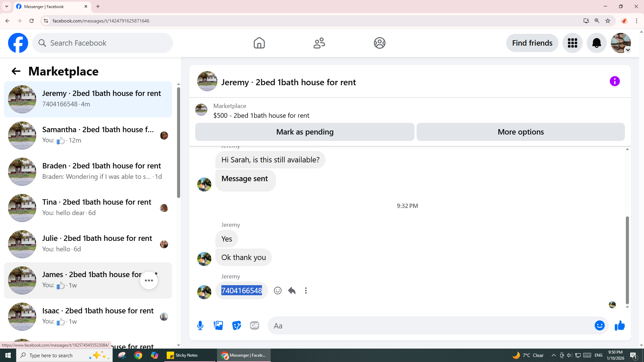Open the Marketplace listing thumbnail in header
644x362 pixels.
point(207,81)
